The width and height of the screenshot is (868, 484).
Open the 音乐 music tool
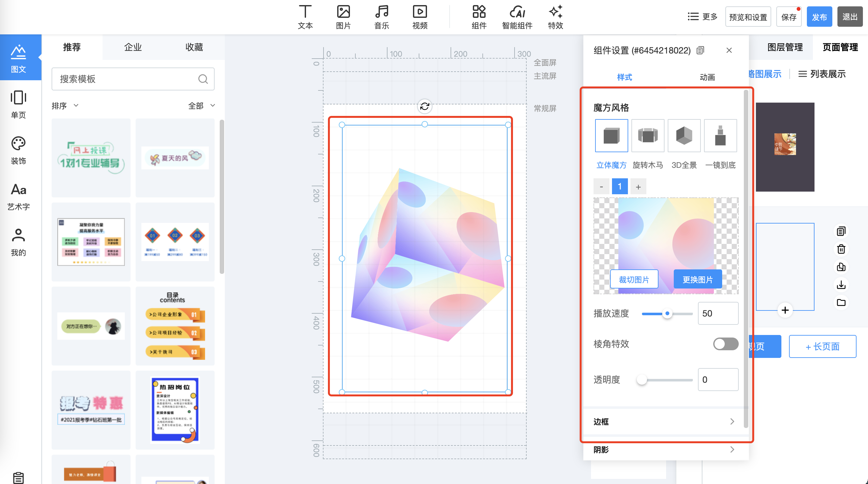click(x=381, y=17)
